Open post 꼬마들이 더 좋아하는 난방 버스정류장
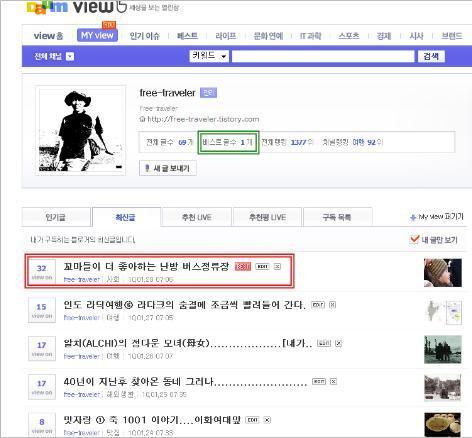The height and width of the screenshot is (438, 472). click(146, 266)
